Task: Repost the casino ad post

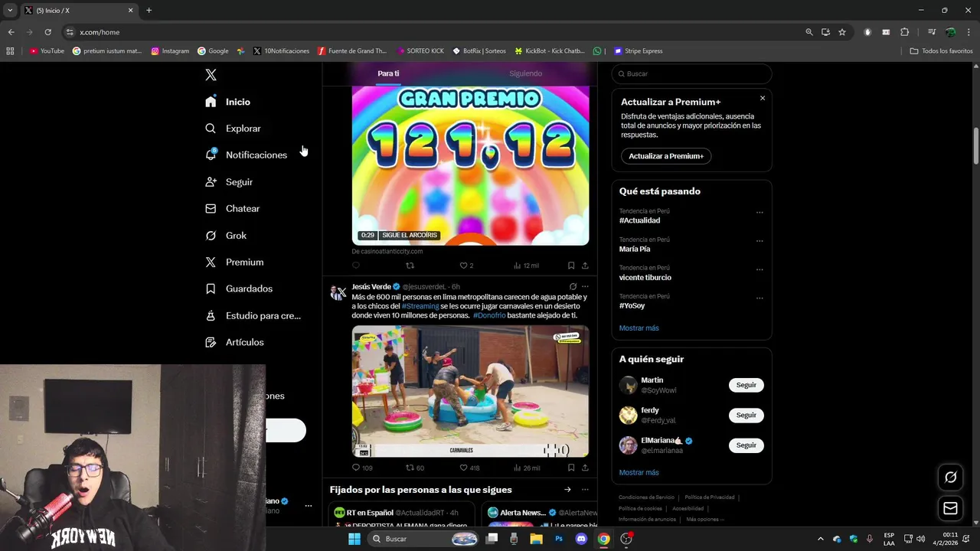Action: 410,266
